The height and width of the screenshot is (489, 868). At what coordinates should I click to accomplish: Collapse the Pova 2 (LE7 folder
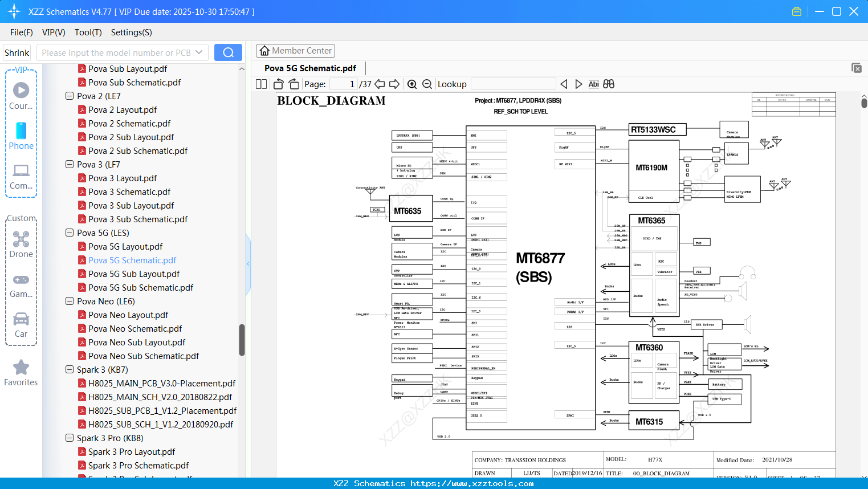click(69, 96)
